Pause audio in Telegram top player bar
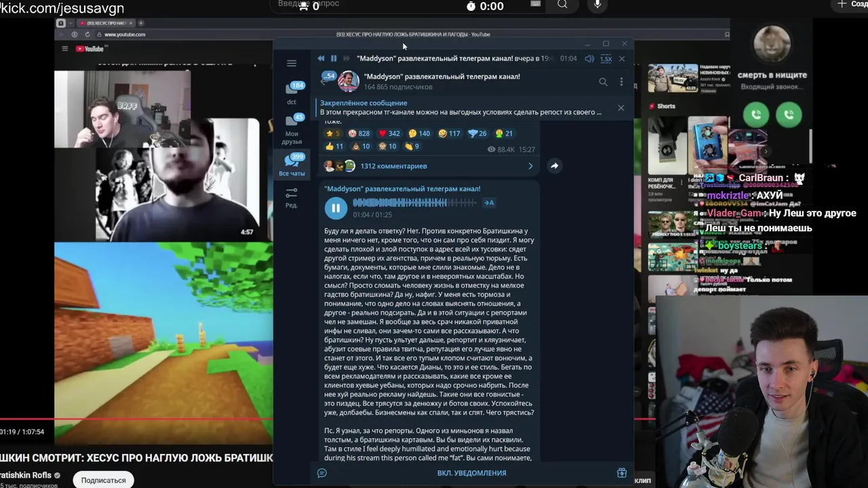868x488 pixels. pos(334,58)
